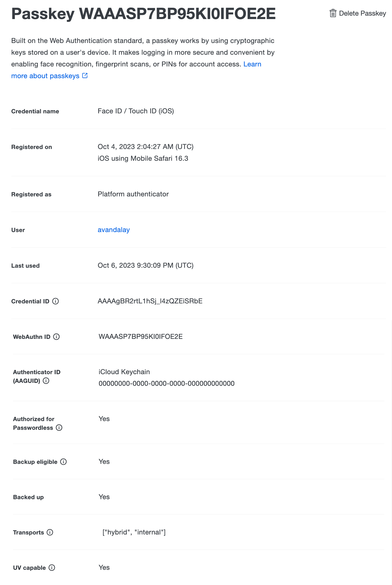Click the all-zeros AAGUID value

pyautogui.click(x=166, y=383)
